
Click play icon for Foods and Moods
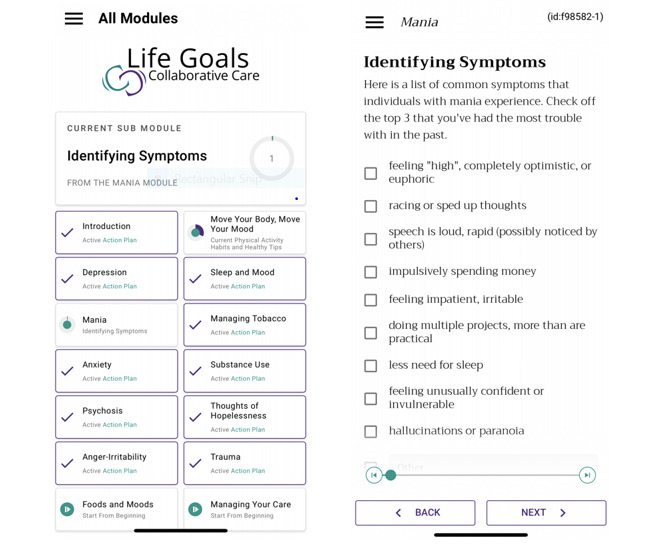(x=67, y=509)
